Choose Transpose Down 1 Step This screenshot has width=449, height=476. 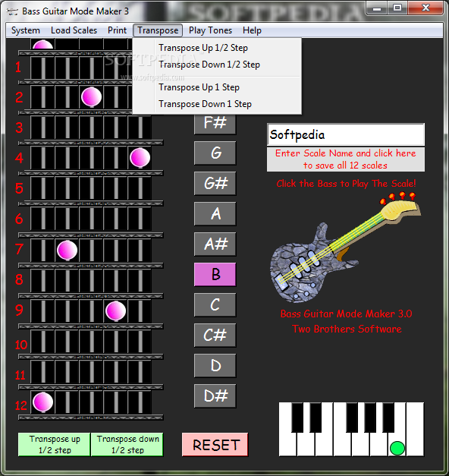tap(217, 104)
